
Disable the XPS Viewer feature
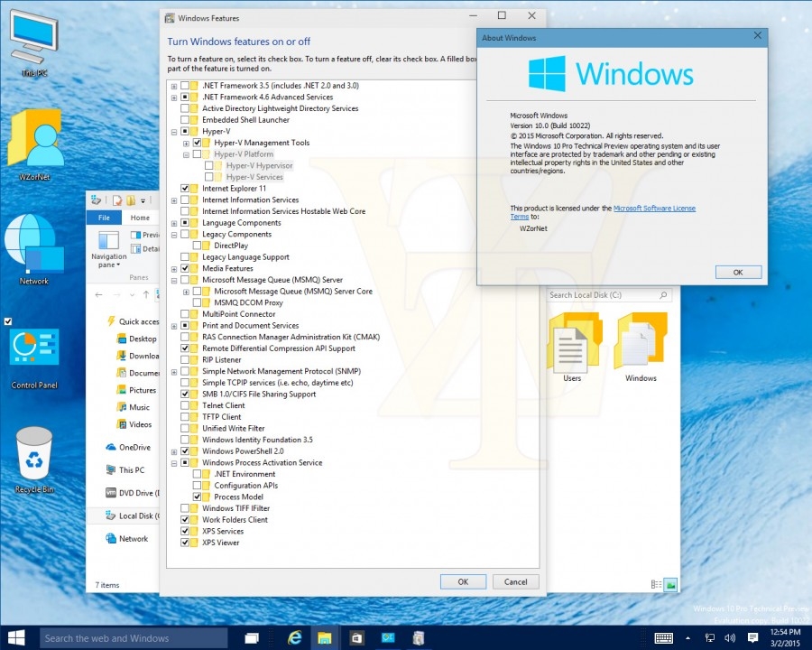click(x=187, y=542)
